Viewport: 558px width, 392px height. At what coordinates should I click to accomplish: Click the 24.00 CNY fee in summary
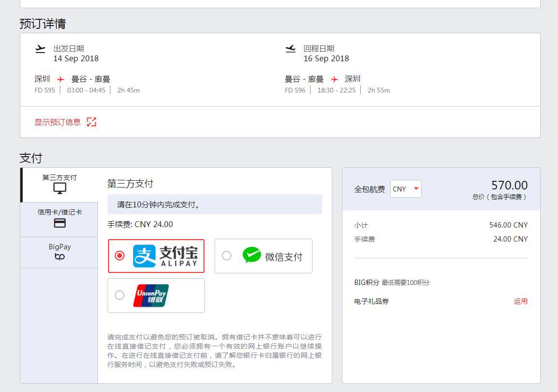pos(510,239)
